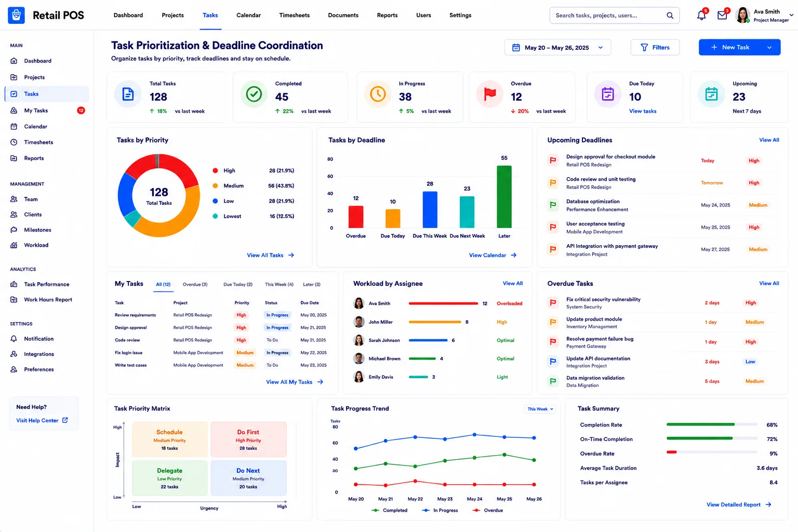The image size is (798, 532).
Task: Open the mail envelope icon
Action: (722, 16)
